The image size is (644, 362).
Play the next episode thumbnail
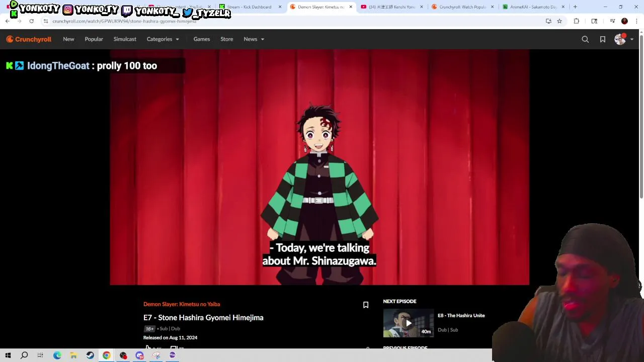pos(408,323)
